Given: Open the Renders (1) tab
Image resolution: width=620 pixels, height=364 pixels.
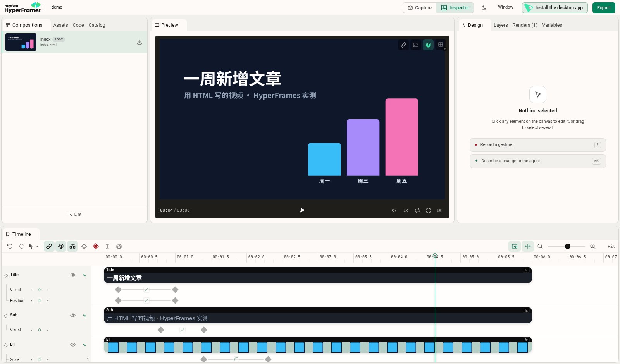Looking at the screenshot, I should 525,25.
